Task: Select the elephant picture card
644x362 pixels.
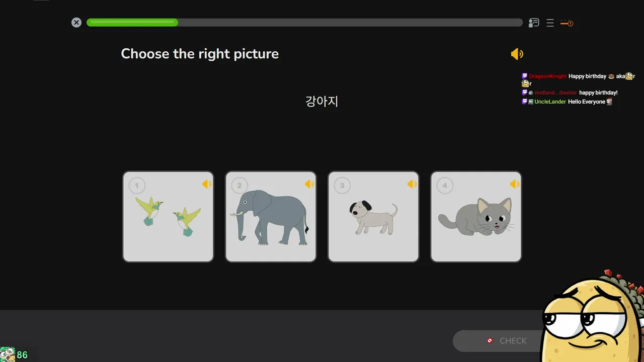Action: 271,217
